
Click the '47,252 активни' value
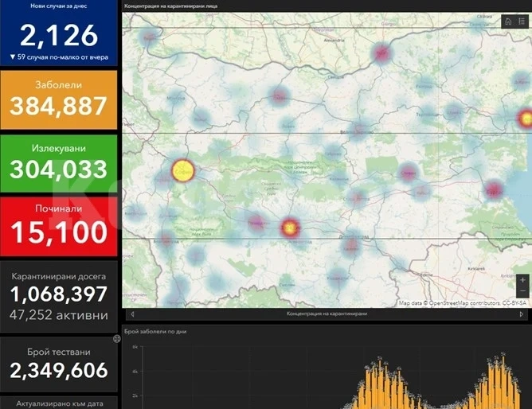click(x=59, y=315)
